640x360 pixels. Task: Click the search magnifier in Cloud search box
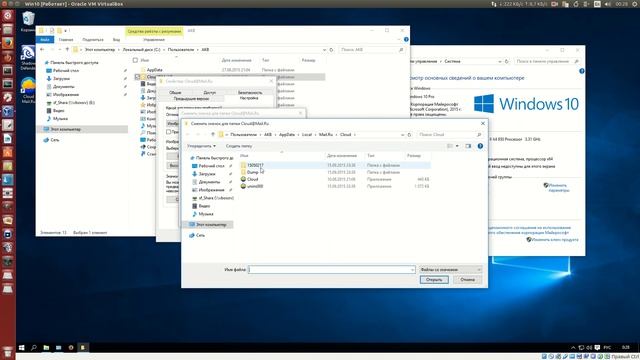tap(479, 135)
